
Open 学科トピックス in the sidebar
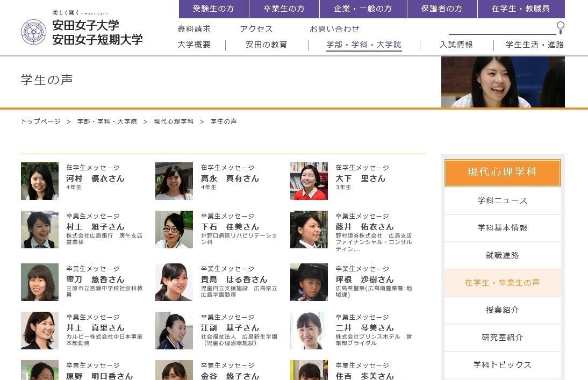pos(503,365)
